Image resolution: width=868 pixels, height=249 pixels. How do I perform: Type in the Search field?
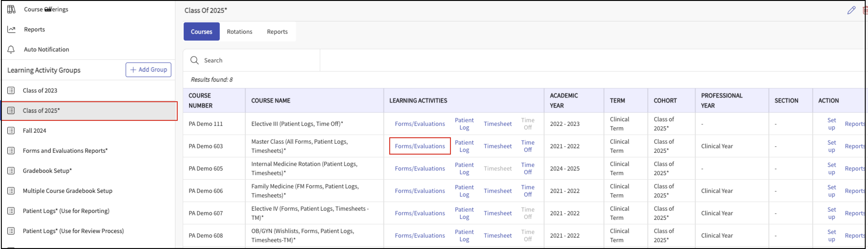[256, 60]
